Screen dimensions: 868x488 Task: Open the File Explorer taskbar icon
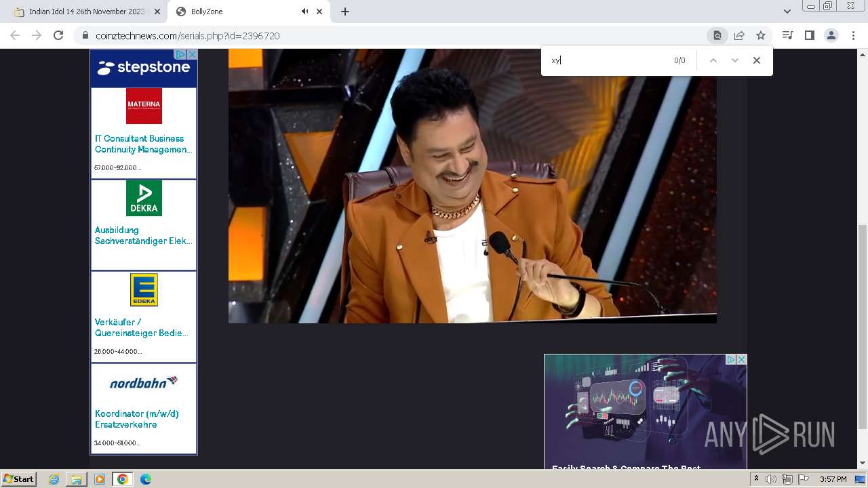click(77, 479)
